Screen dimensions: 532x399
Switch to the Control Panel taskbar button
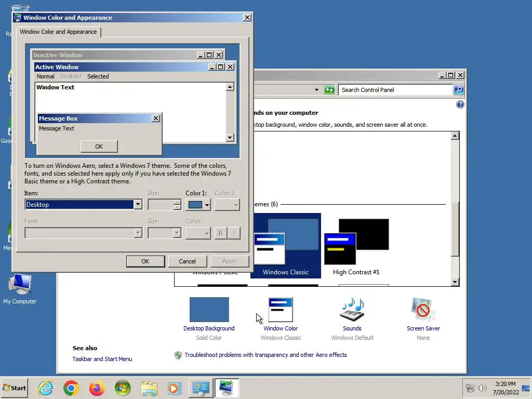tap(201, 388)
